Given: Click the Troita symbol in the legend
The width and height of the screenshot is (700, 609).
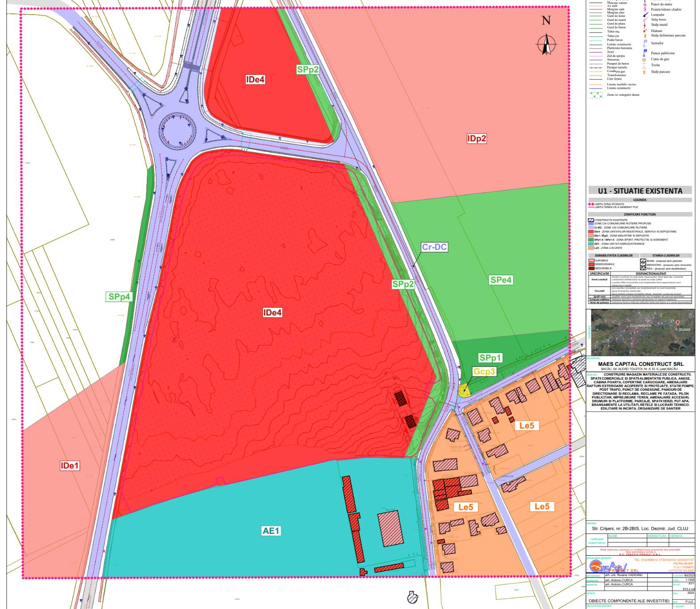Looking at the screenshot, I should (x=644, y=65).
